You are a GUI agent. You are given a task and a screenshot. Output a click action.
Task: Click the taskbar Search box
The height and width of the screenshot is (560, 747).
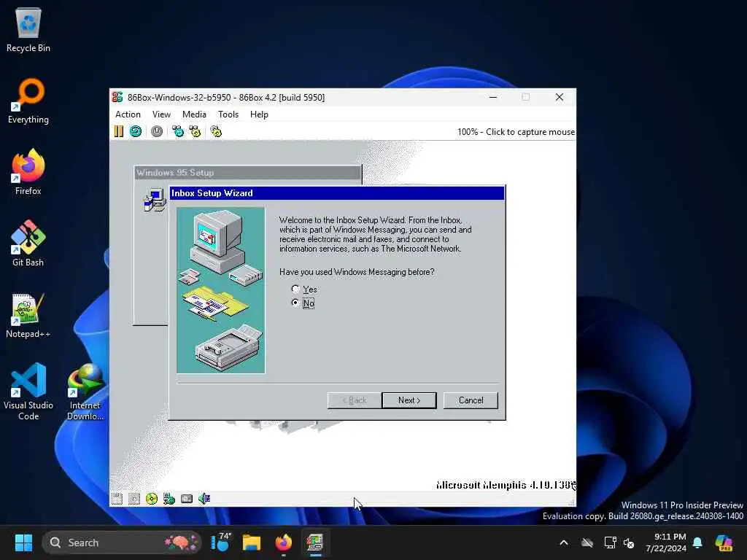coord(122,542)
